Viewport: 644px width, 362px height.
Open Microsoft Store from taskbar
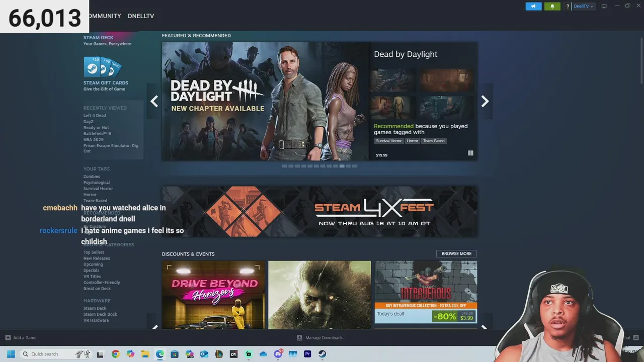coord(175,354)
